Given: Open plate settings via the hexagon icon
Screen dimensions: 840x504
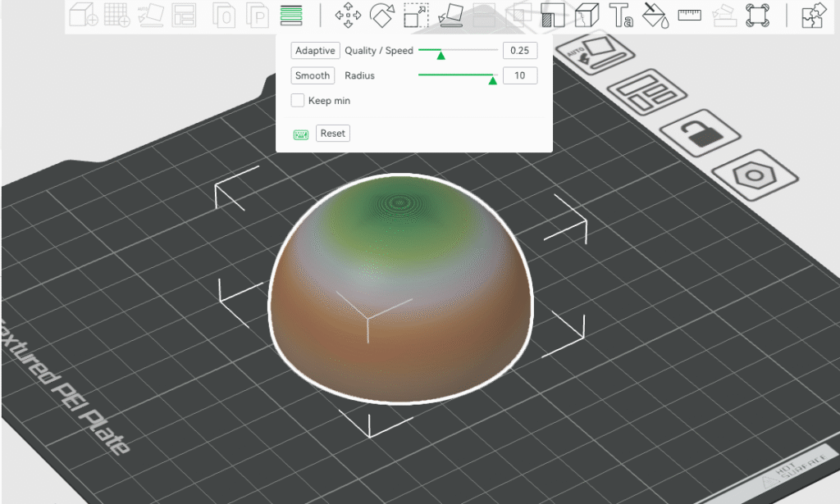Looking at the screenshot, I should click(753, 175).
